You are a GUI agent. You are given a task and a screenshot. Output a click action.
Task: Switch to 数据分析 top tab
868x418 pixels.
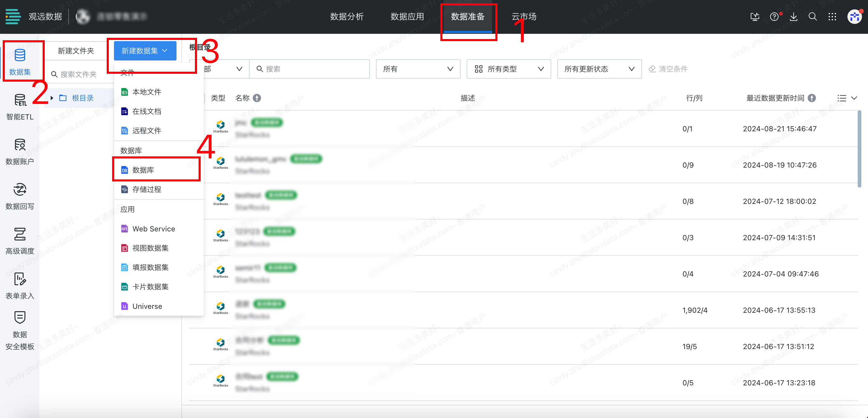click(346, 17)
